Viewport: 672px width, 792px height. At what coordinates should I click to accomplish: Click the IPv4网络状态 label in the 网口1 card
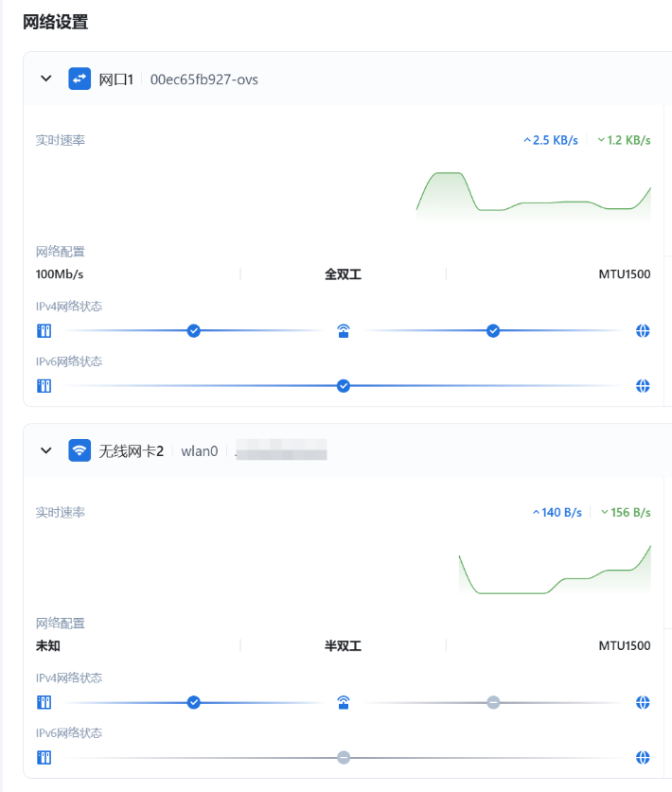tap(69, 306)
